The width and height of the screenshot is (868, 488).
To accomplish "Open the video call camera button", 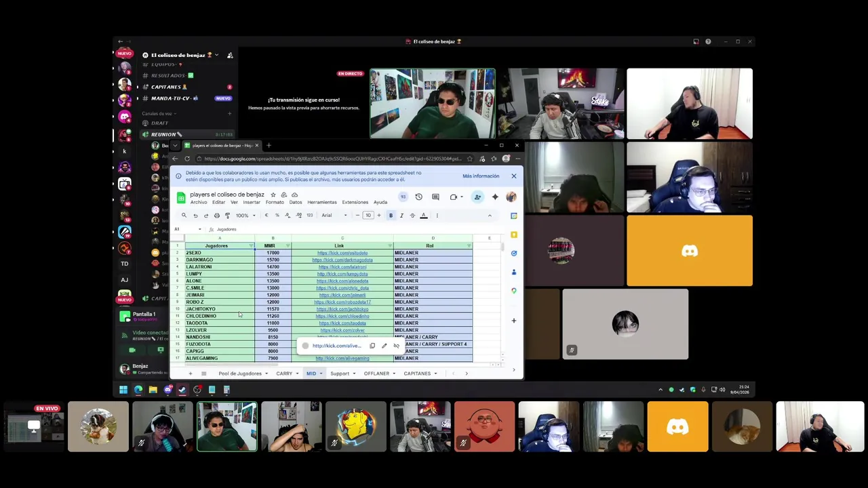I will coord(454,197).
